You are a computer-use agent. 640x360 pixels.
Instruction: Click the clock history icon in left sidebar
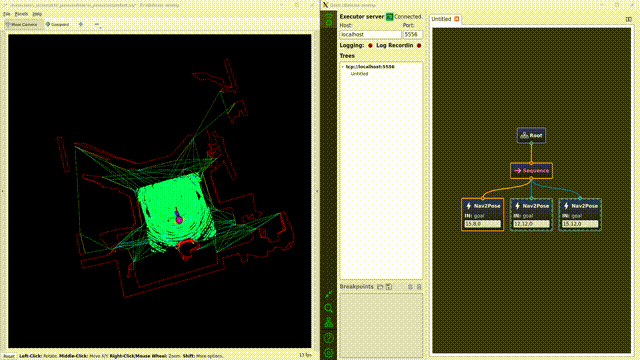click(x=329, y=338)
